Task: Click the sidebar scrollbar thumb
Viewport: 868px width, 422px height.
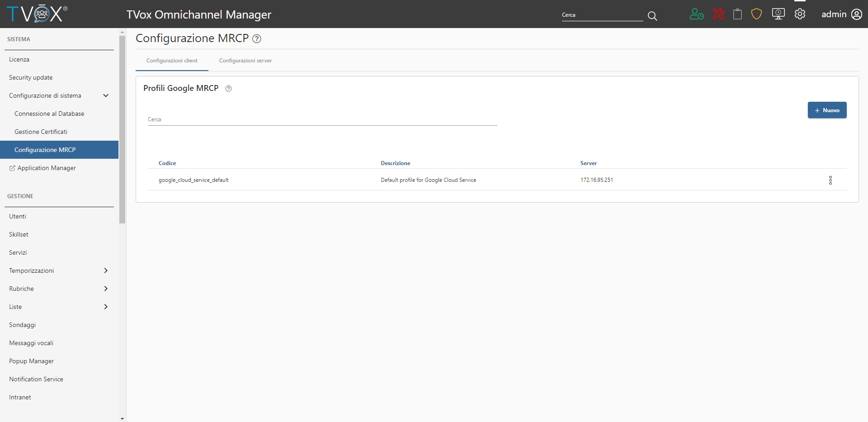Action: tap(122, 129)
